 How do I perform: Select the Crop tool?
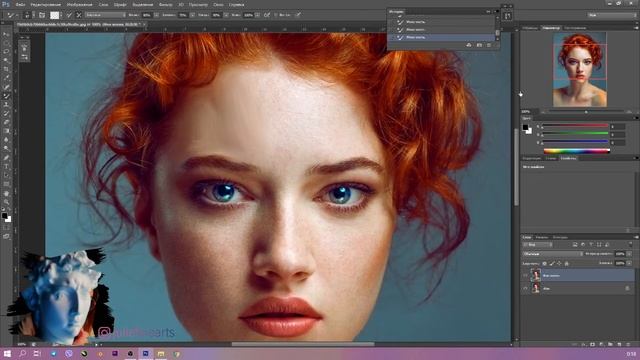coord(6,69)
